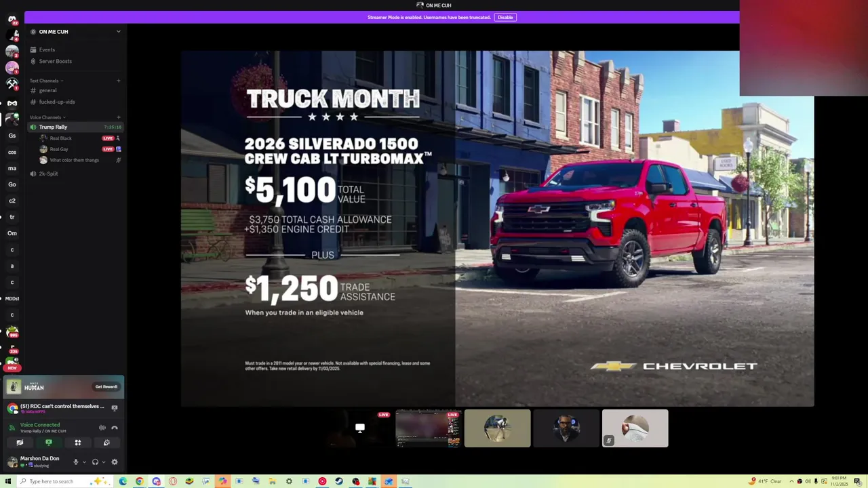Add a text channel plus icon

click(x=119, y=81)
